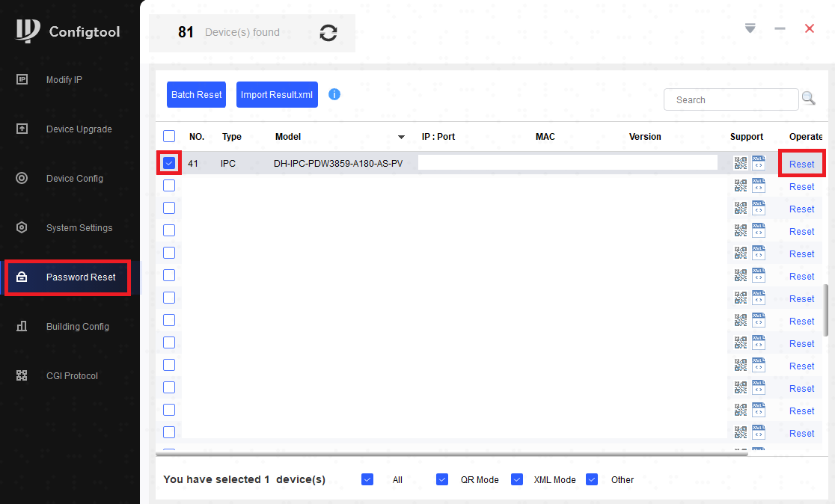The image size is (835, 504).
Task: Focus the Search input field
Action: [x=730, y=99]
